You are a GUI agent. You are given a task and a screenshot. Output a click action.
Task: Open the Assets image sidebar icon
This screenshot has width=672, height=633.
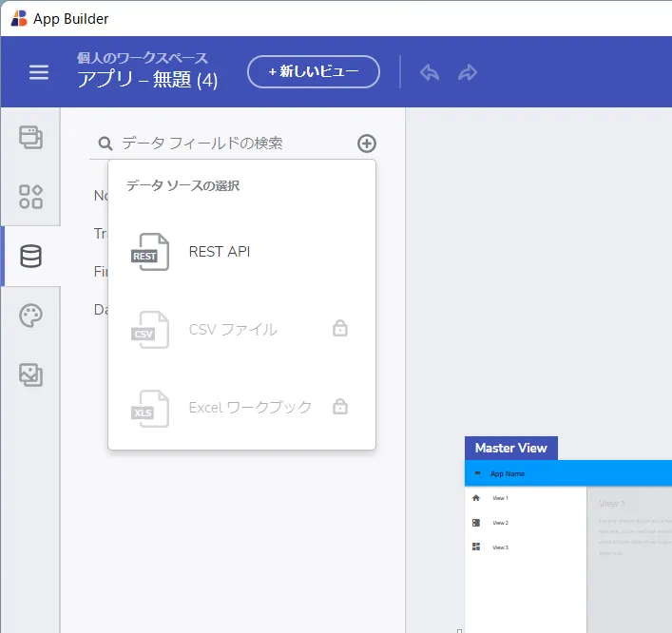tap(31, 374)
